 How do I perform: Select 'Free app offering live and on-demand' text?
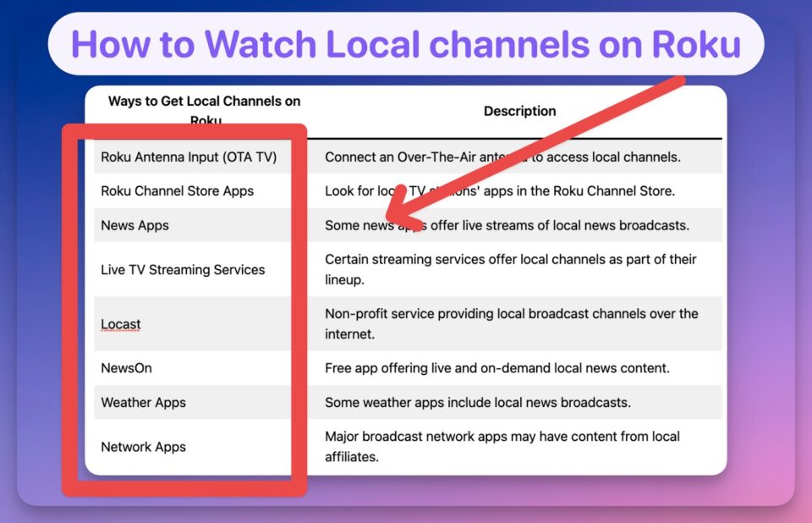pos(497,368)
